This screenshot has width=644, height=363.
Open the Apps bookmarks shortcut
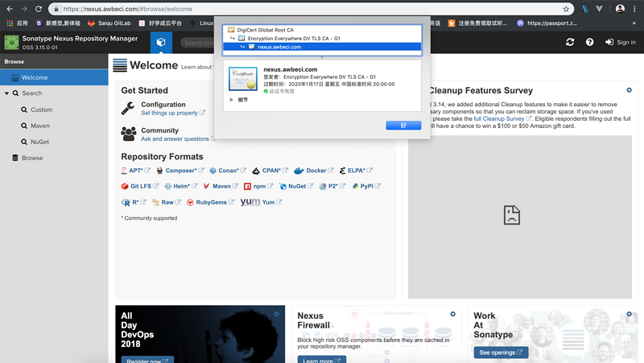(x=17, y=23)
